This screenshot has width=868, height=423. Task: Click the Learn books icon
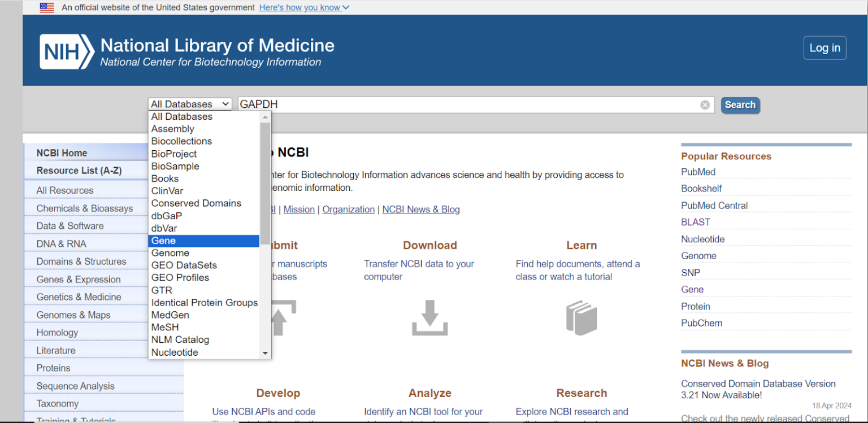pos(581,317)
